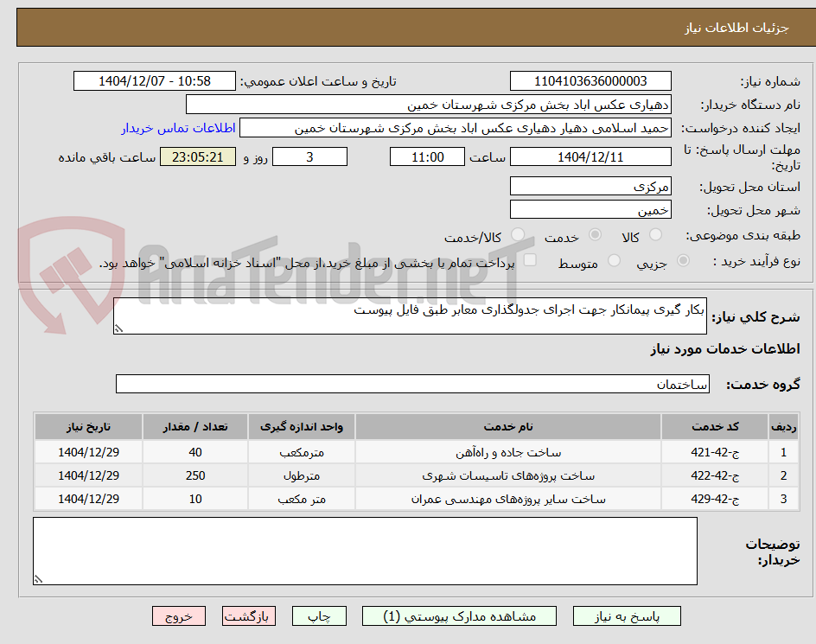Click ساخت جاده و راه‌آهن service name

coord(508,452)
